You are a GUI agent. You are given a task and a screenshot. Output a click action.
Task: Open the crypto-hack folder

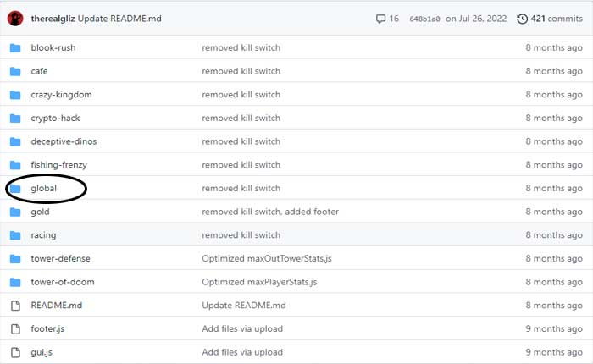coord(55,119)
